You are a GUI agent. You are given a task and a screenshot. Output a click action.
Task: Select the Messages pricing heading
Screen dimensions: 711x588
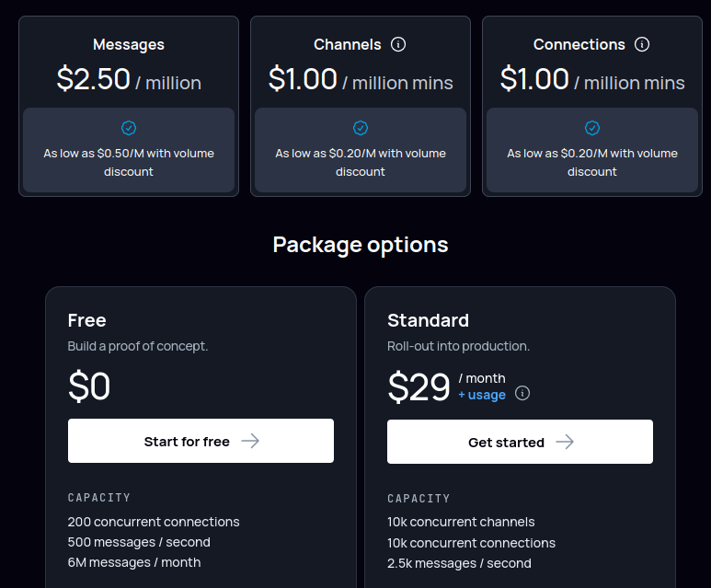point(129,44)
